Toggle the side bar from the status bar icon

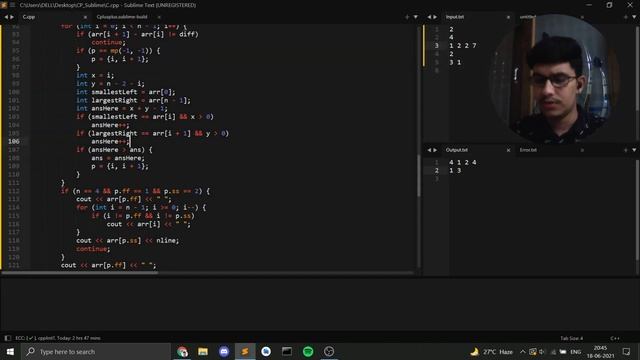(x=7, y=338)
